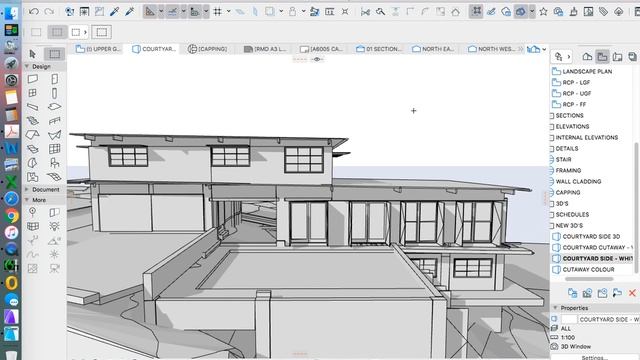Viewport: 640px width, 360px height.
Task: Open dropdown beside cloud Teamwork button
Action: (532, 11)
